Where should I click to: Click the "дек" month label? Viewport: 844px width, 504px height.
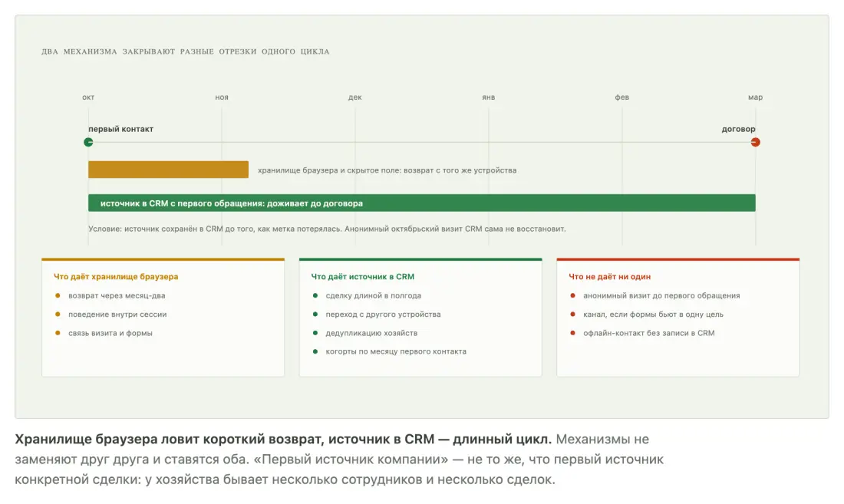pos(354,97)
